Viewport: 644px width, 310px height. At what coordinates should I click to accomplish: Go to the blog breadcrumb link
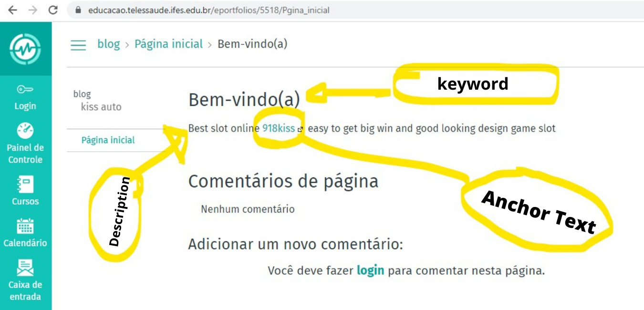109,44
